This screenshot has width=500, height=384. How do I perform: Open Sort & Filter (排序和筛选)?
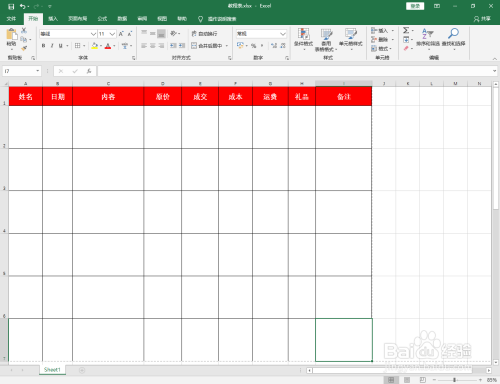click(428, 39)
